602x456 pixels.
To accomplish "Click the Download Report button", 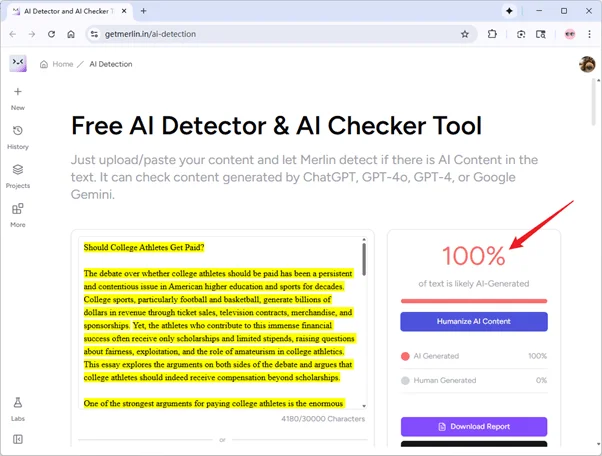I will 474,426.
